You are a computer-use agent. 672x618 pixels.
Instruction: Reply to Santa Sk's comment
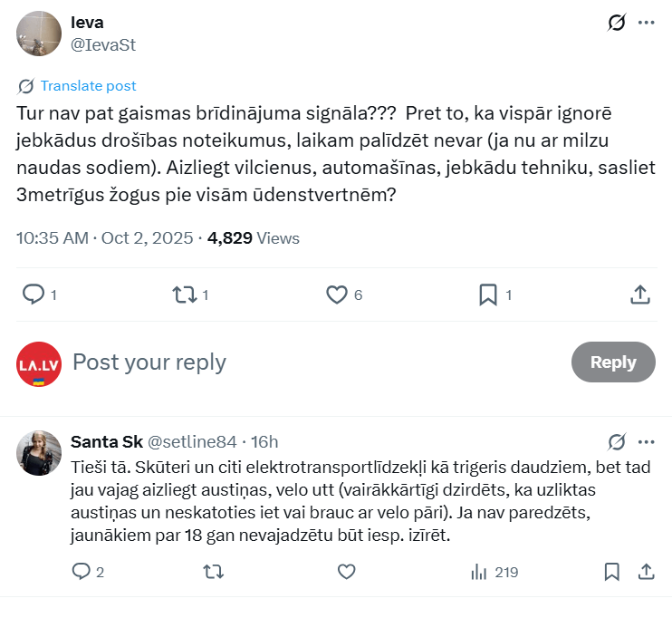pyautogui.click(x=82, y=572)
